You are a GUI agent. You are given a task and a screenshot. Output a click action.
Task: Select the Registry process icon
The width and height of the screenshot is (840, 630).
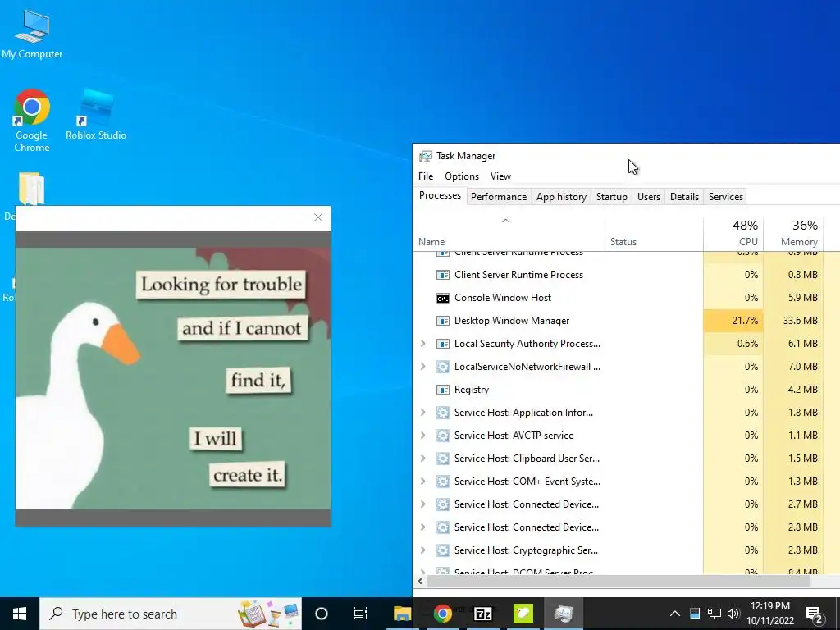[442, 390]
